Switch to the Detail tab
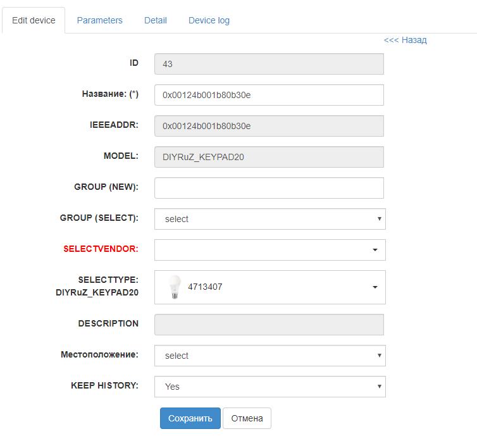This screenshot has width=477, height=448. coord(156,20)
